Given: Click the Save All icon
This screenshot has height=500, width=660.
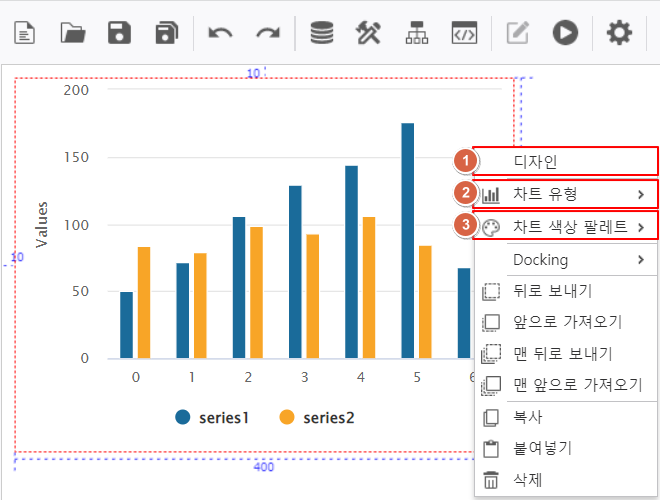Looking at the screenshot, I should pos(167,32).
